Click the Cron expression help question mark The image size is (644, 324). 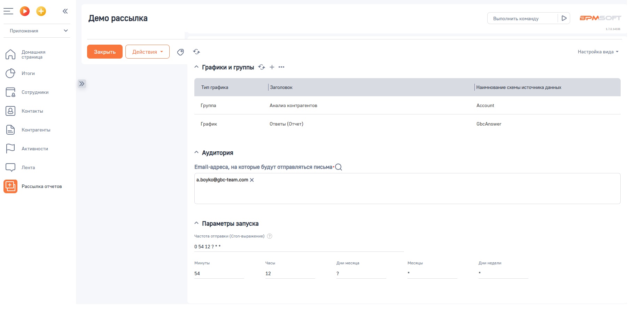click(x=270, y=236)
